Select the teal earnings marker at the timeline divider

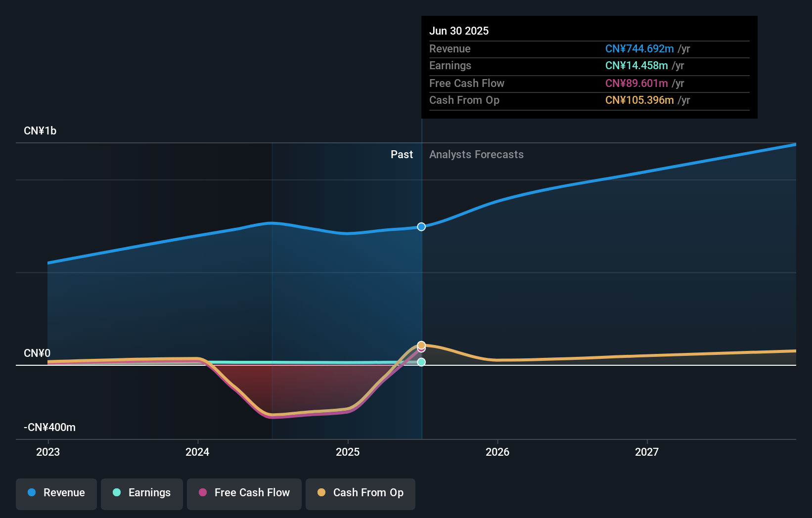[421, 362]
